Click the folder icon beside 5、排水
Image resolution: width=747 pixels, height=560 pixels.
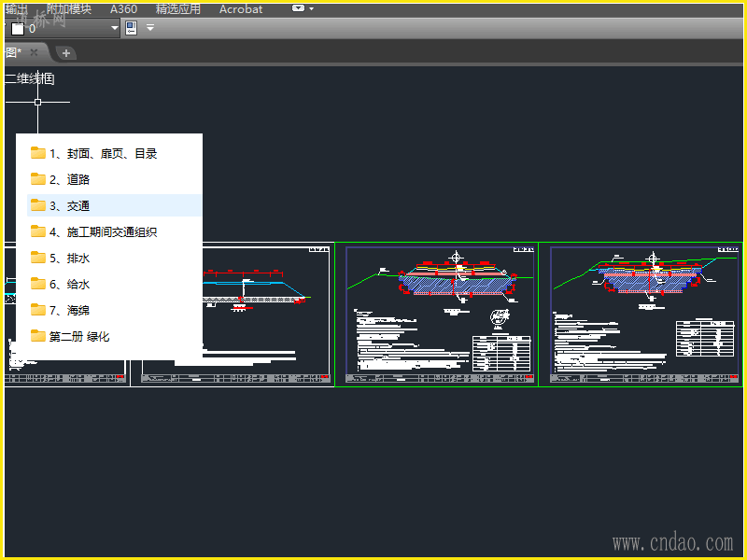(x=37, y=258)
